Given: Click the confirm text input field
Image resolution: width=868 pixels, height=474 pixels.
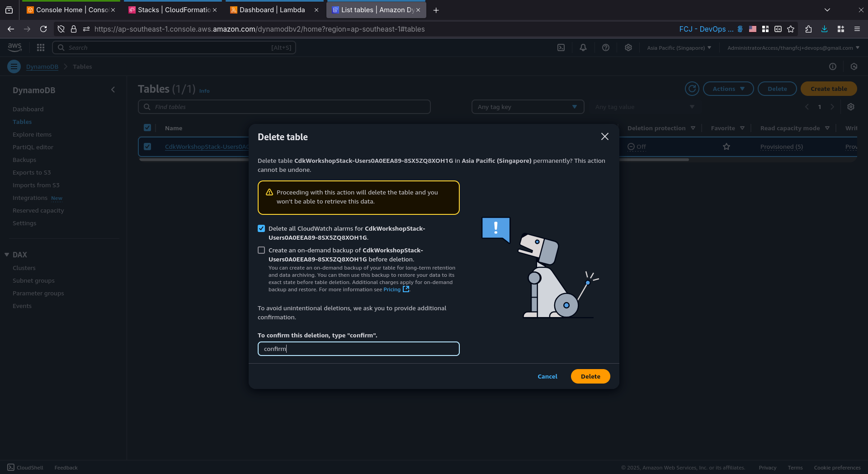Looking at the screenshot, I should [x=359, y=349].
